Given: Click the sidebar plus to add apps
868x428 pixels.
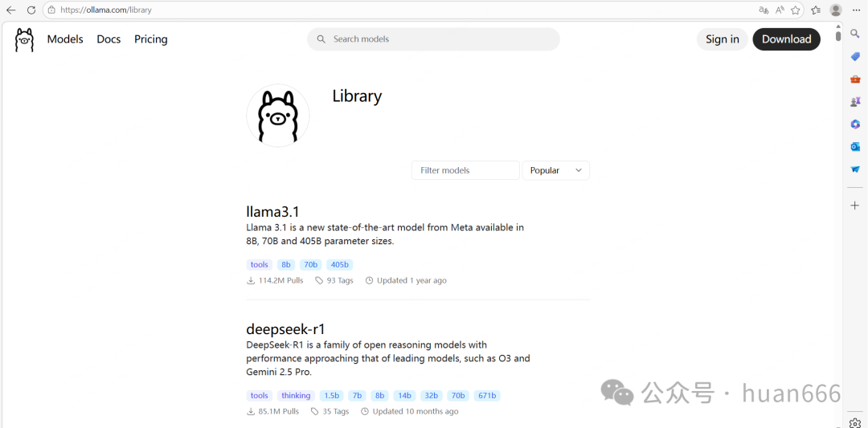Looking at the screenshot, I should pos(855,205).
